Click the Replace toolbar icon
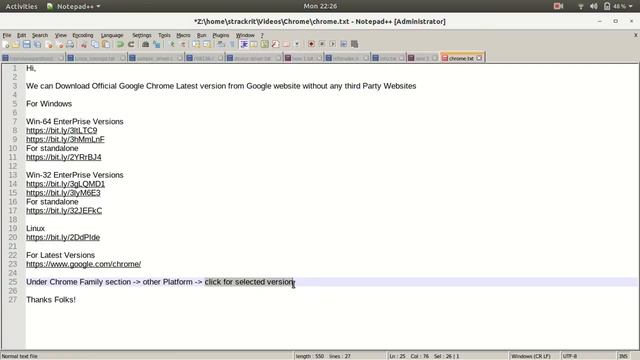The width and height of the screenshot is (640, 360). [x=156, y=44]
